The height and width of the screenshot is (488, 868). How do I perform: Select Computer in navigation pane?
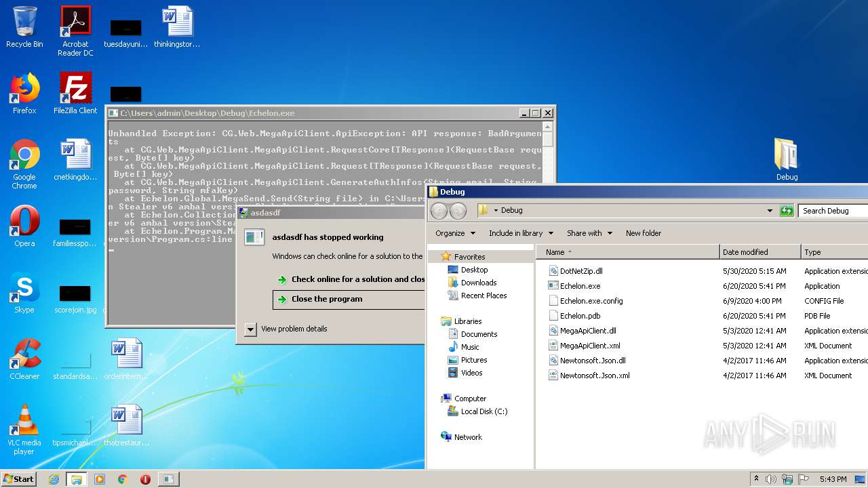[x=470, y=399]
